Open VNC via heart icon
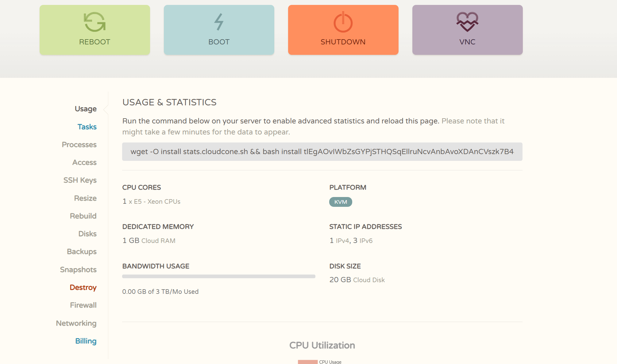617x364 pixels. click(x=467, y=22)
